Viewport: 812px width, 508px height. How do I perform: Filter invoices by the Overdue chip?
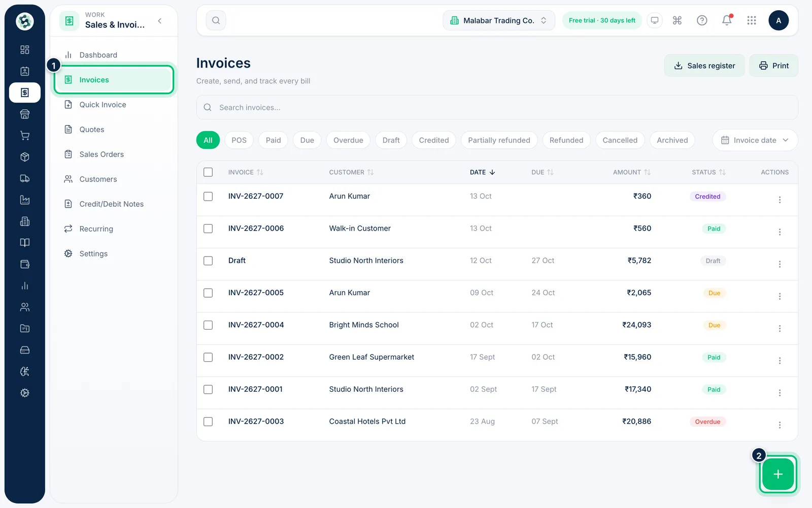point(348,140)
